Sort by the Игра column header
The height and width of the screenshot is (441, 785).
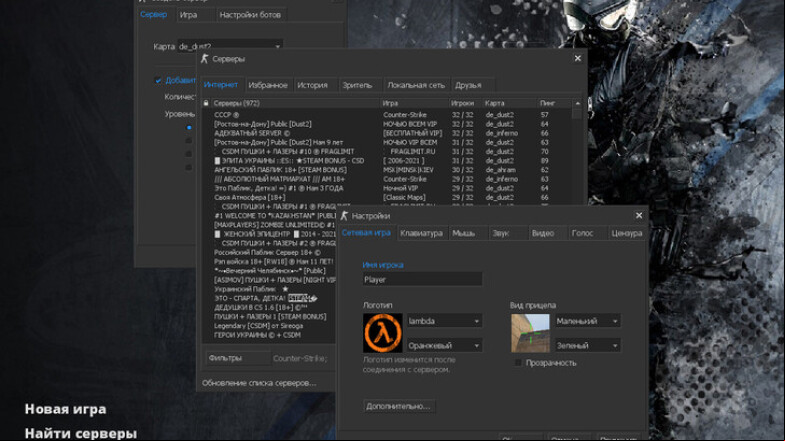(x=415, y=103)
